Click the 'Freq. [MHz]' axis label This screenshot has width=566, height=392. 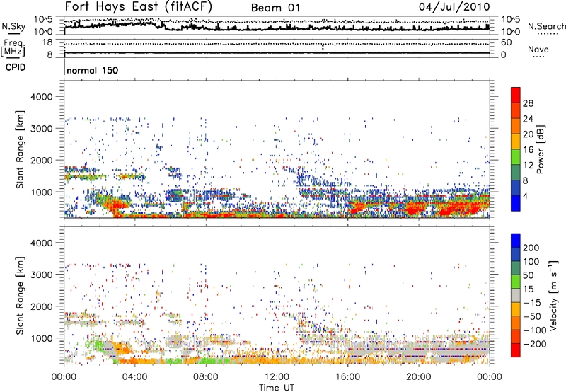(x=13, y=48)
